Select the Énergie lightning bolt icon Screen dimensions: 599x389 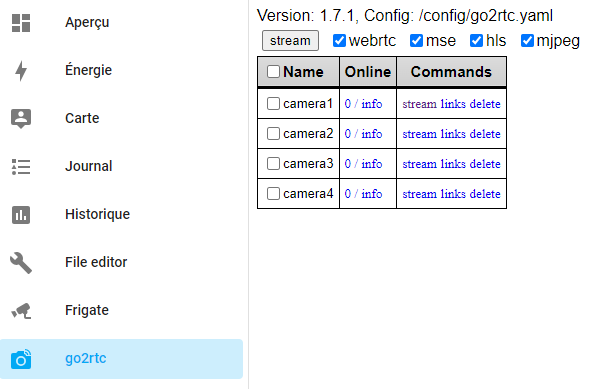[x=21, y=71]
